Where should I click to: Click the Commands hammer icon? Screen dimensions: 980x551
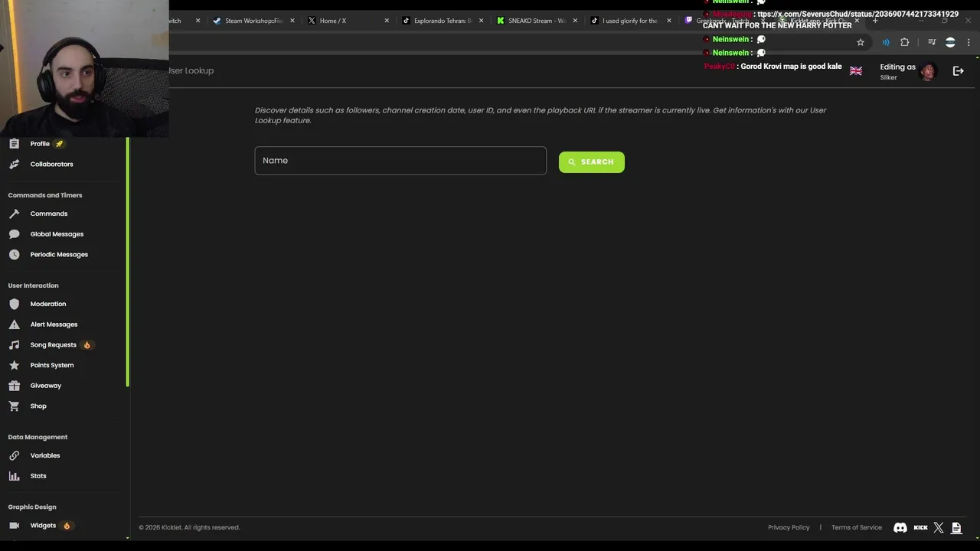[x=14, y=214]
